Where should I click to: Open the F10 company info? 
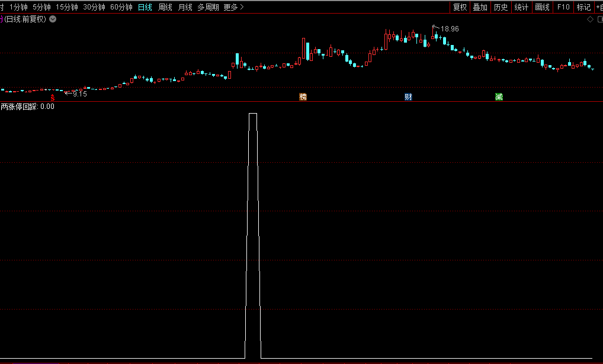point(563,7)
